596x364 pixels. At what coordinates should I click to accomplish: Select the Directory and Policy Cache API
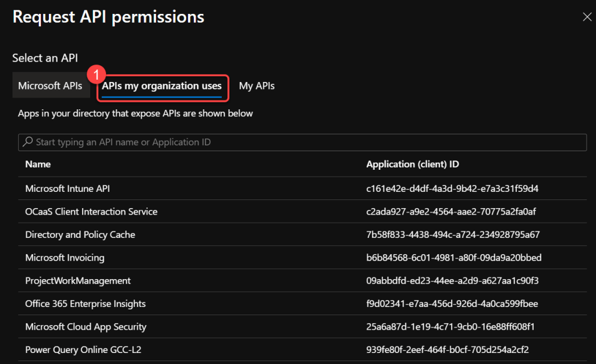tap(80, 235)
